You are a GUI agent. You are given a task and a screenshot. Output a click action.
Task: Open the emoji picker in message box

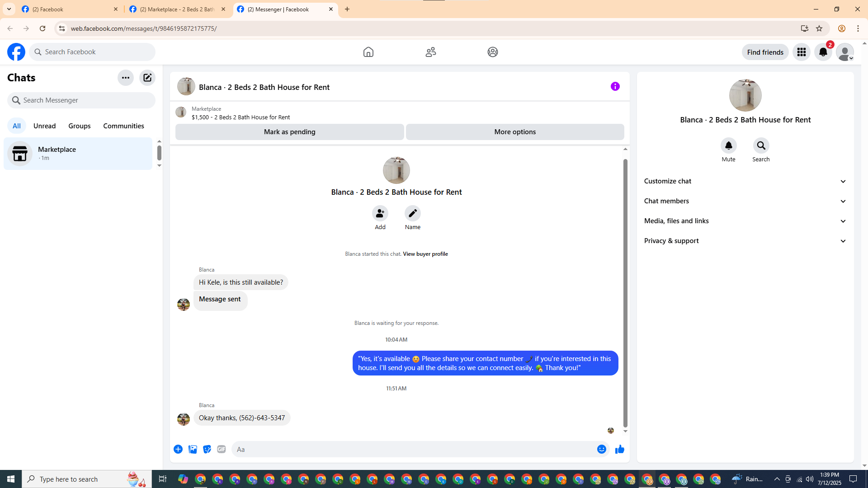click(601, 449)
